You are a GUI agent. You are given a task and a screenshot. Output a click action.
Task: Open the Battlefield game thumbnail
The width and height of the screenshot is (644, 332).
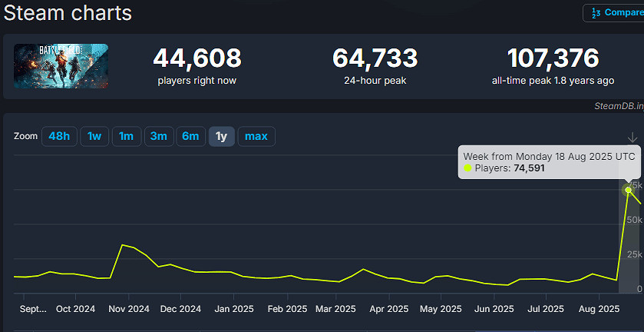[61, 66]
